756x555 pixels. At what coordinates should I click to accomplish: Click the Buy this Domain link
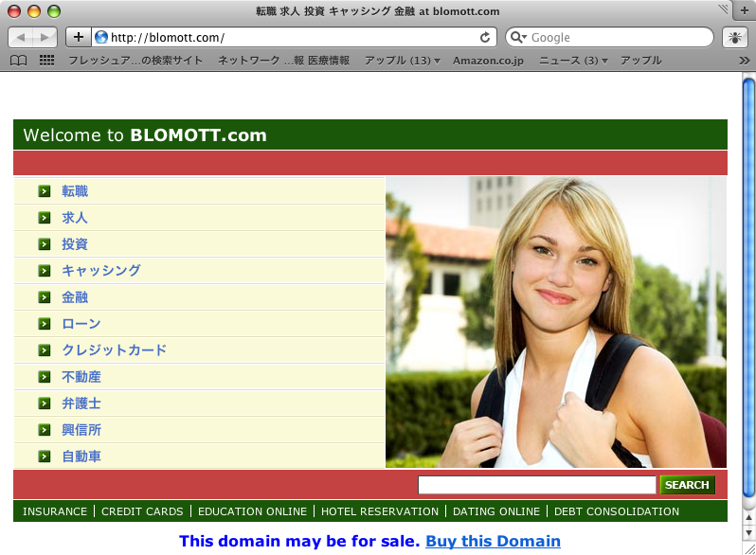pos(493,542)
